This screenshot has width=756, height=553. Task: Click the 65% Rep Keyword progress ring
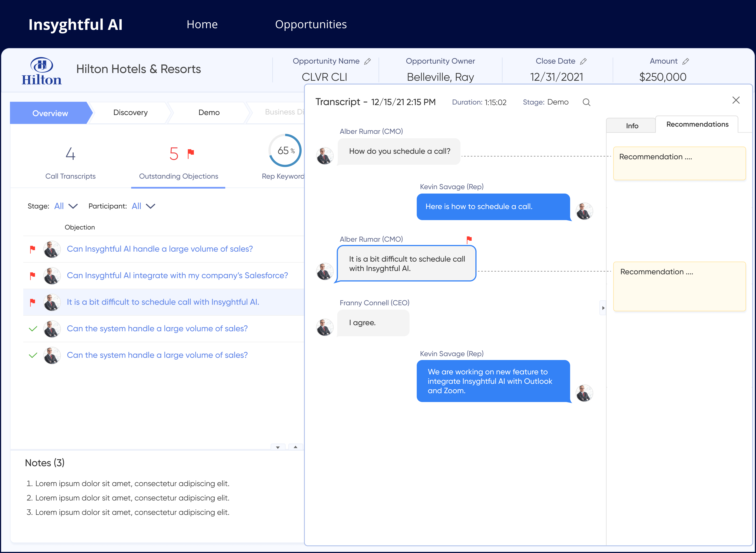click(285, 151)
